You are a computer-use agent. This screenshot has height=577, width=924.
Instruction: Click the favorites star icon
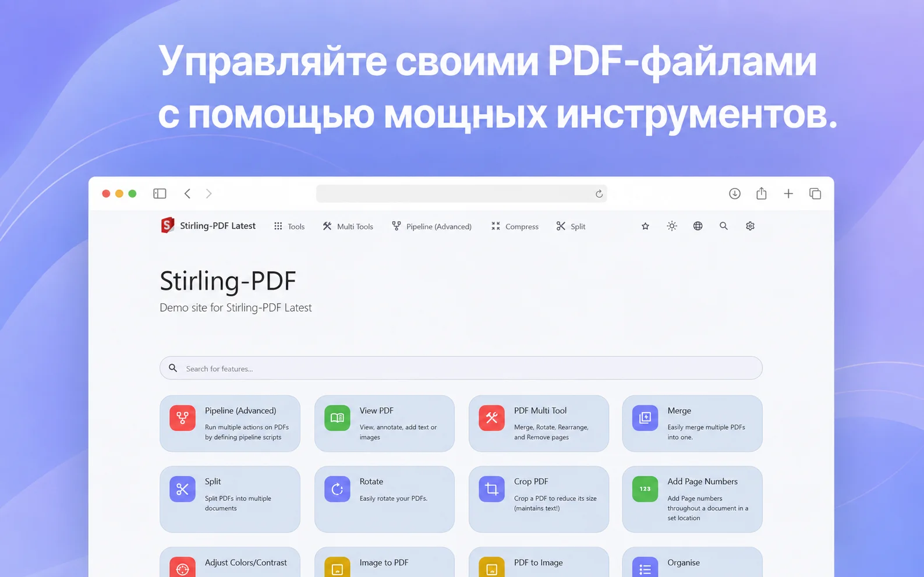[645, 226]
